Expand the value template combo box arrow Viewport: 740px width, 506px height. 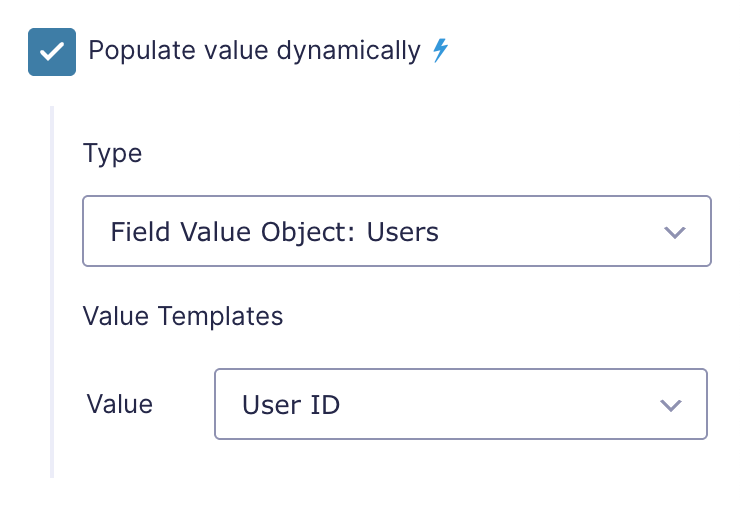[x=671, y=405]
